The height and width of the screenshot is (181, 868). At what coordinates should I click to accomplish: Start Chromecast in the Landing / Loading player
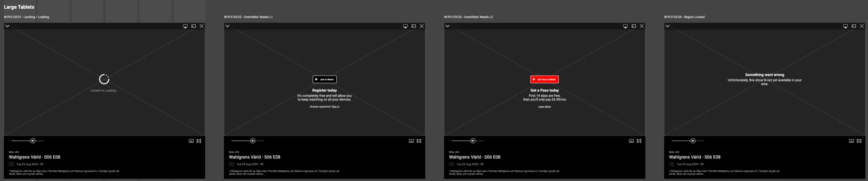(x=193, y=26)
